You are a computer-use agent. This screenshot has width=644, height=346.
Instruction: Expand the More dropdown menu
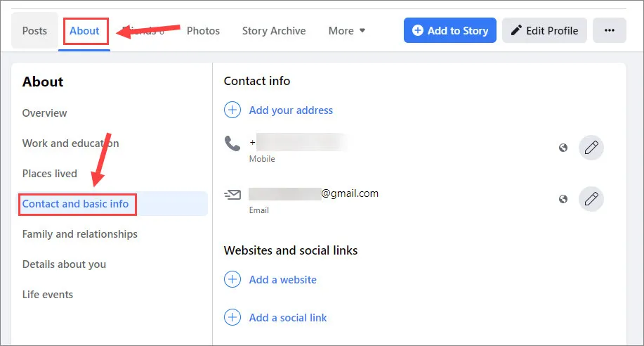347,30
